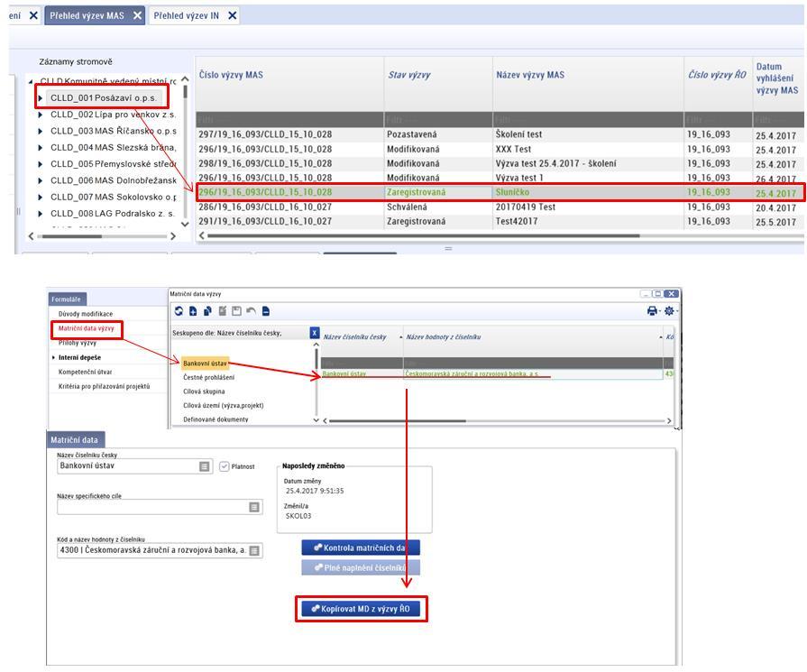The height and width of the screenshot is (672, 807).
Task: Open picker icon for Název specifického cíle field
Action: [254, 507]
